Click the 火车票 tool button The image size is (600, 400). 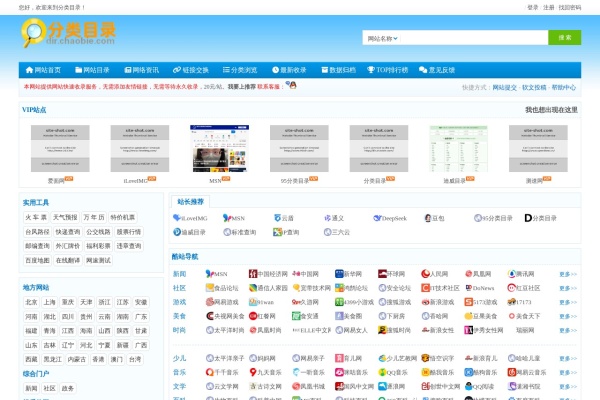coord(36,217)
